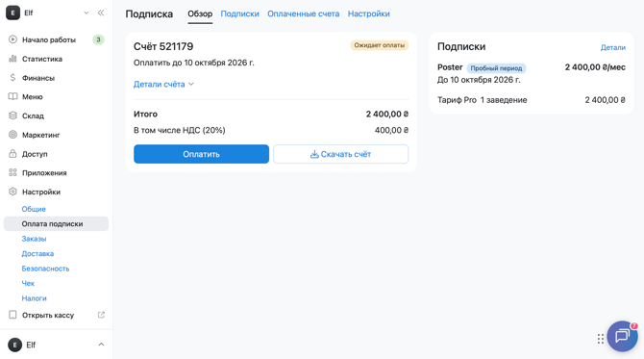Select Оплата подписки in sidebar
This screenshot has height=359, width=644.
point(57,223)
